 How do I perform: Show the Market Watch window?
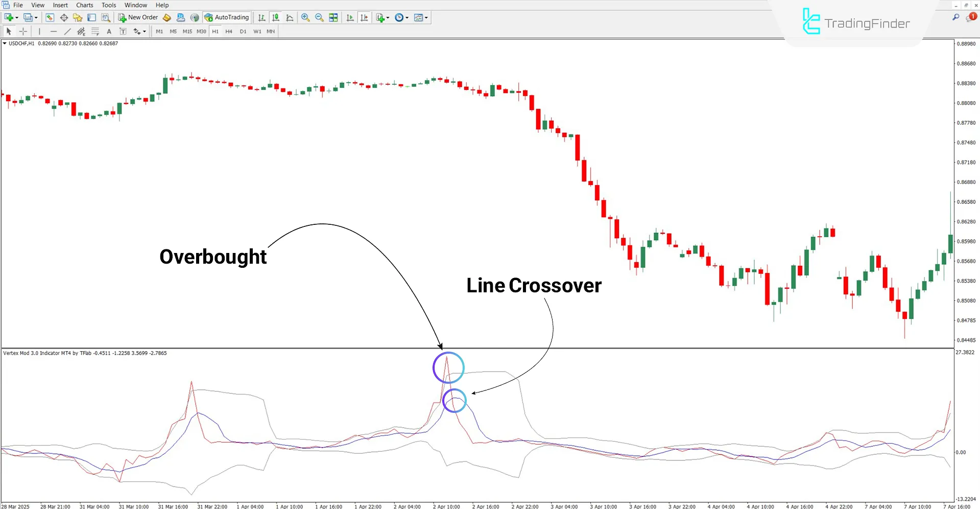point(50,17)
